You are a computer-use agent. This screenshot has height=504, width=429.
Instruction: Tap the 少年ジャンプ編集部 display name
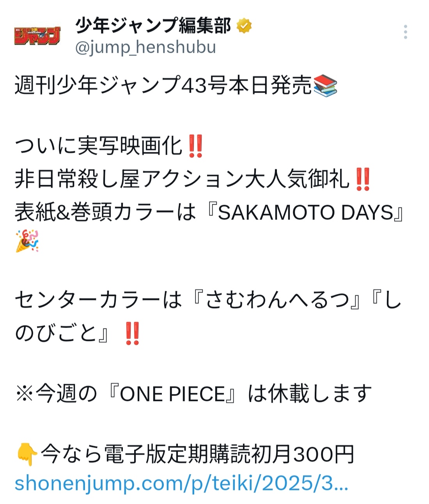pos(153,26)
